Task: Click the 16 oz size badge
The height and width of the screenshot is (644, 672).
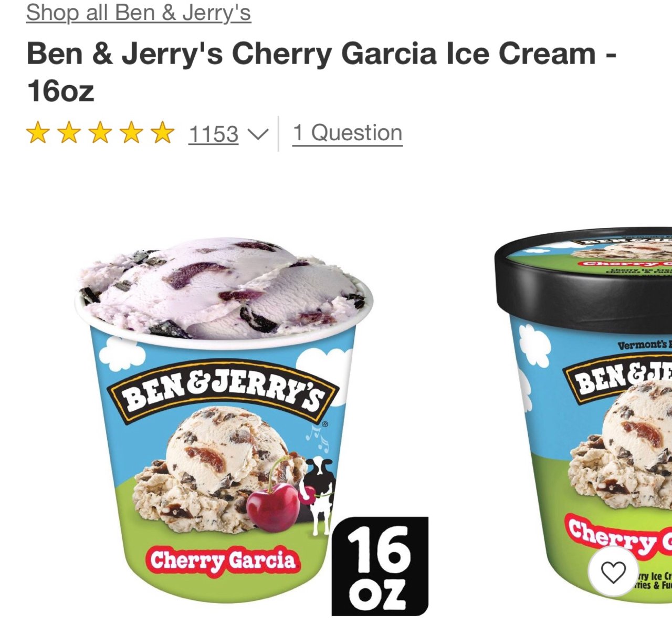Action: [x=380, y=566]
